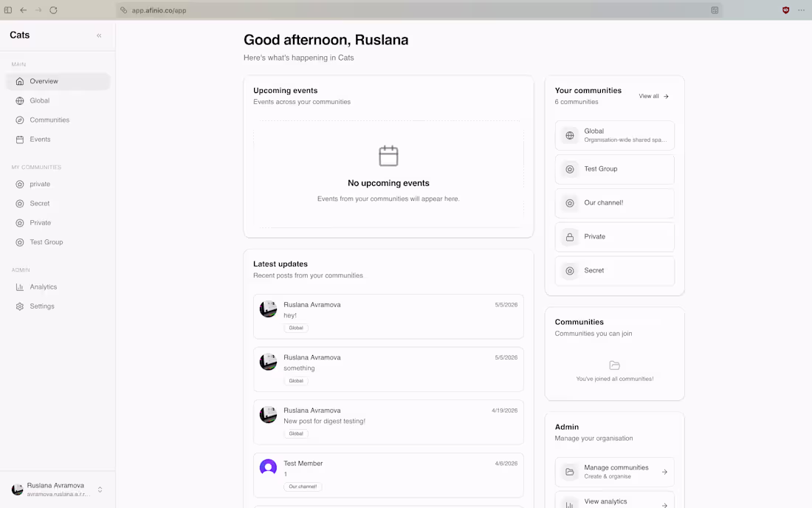This screenshot has height=508, width=812.
Task: Click the avatar on the 'hey!' post
Action: (268, 309)
